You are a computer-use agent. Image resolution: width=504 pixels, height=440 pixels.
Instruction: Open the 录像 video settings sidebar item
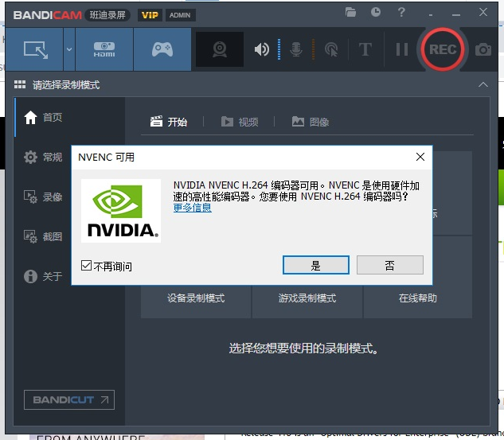click(x=43, y=197)
